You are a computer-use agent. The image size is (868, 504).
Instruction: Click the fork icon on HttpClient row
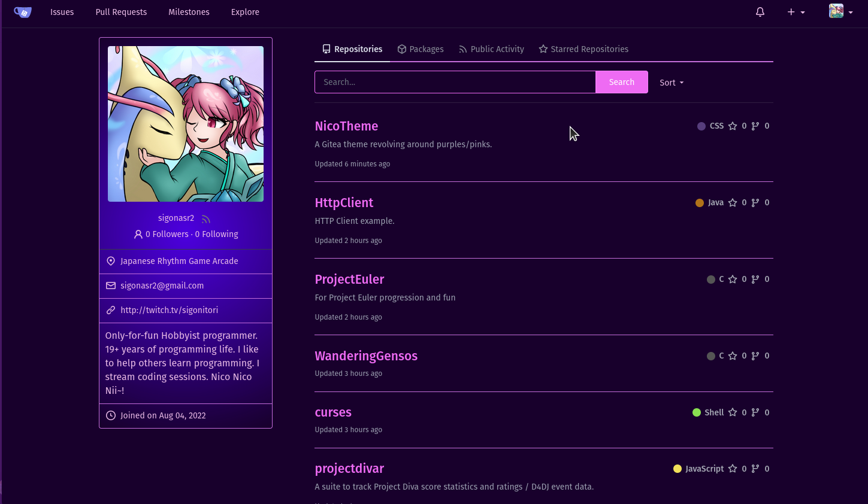[x=755, y=203]
